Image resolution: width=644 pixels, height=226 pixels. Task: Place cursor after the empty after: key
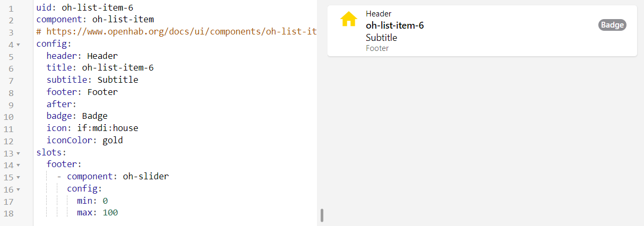tap(79, 104)
